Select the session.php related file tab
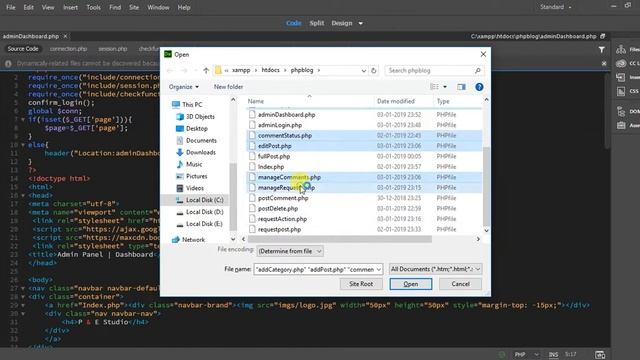The image size is (640, 360). coord(113,49)
